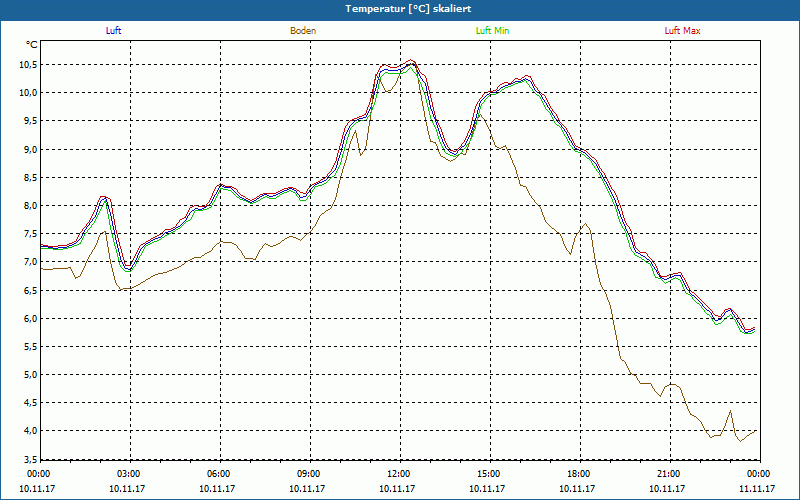Click the 7,5 y-axis value

[x=30, y=234]
